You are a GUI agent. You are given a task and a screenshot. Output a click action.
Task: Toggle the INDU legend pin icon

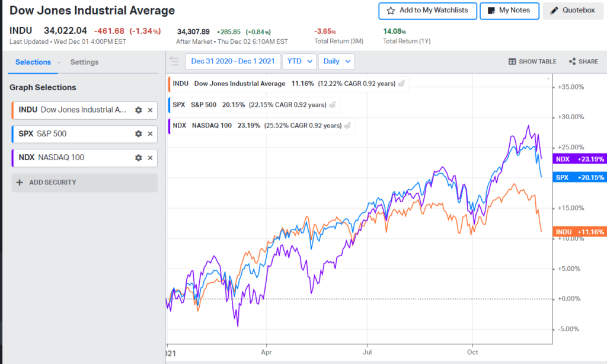coord(401,84)
